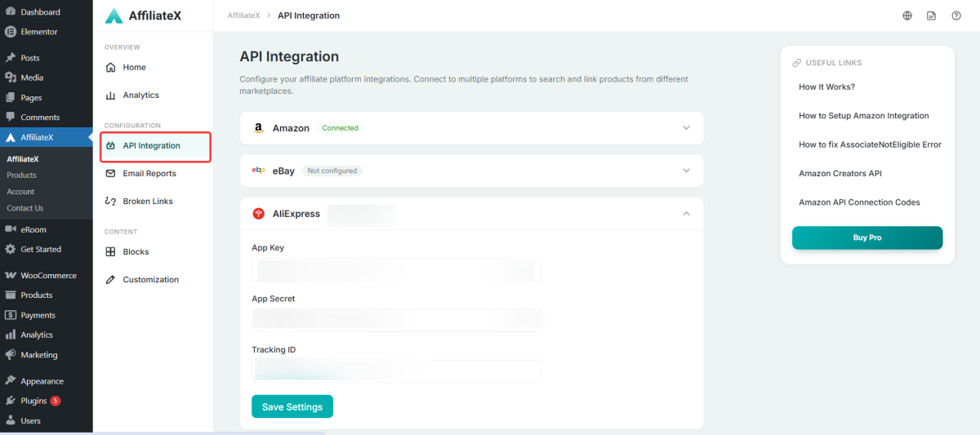This screenshot has height=435, width=980.
Task: Click the Plugins icon with badge
Action: coord(11,401)
